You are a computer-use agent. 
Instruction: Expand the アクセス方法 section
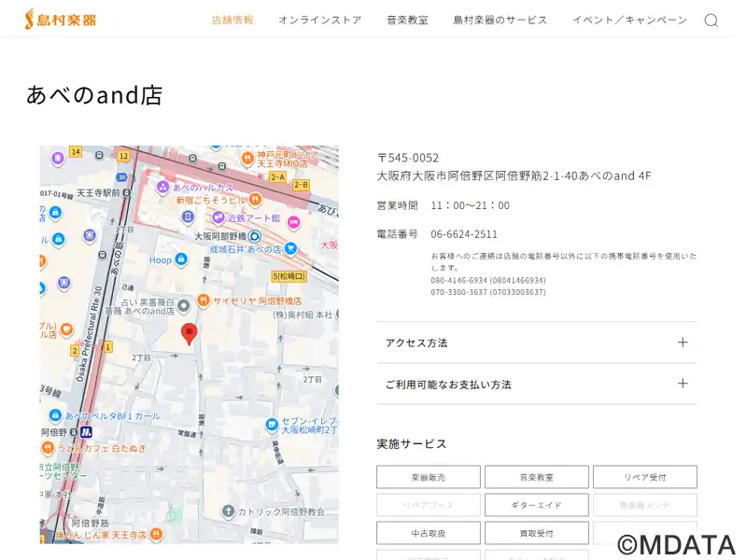click(x=536, y=343)
